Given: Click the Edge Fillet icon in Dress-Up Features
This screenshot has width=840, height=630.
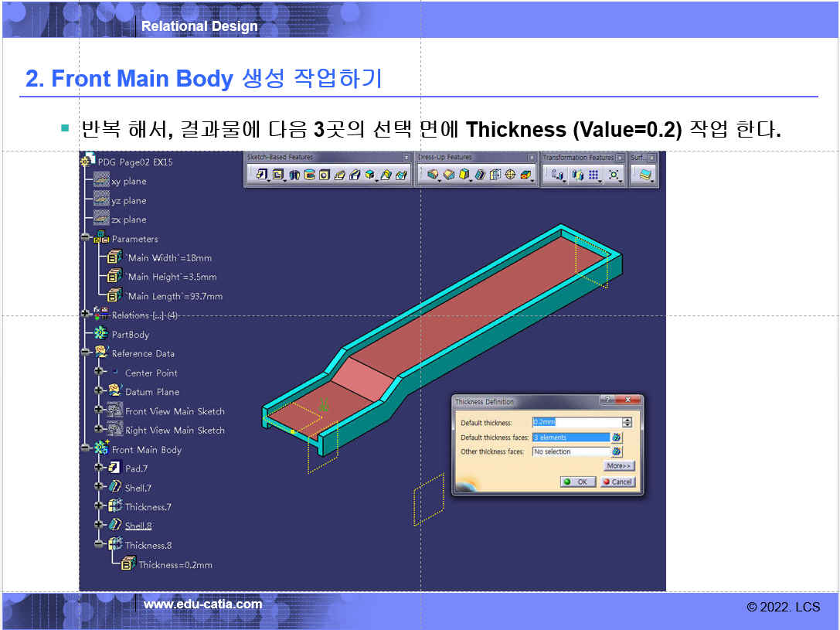Looking at the screenshot, I should click(433, 175).
